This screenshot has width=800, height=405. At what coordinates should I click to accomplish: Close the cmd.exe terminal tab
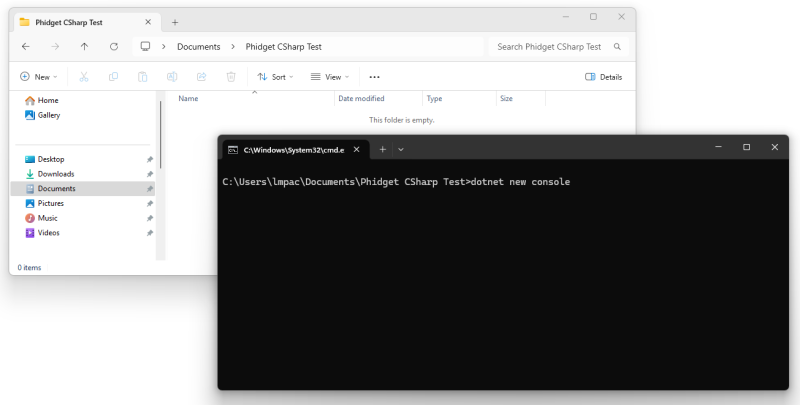[357, 149]
